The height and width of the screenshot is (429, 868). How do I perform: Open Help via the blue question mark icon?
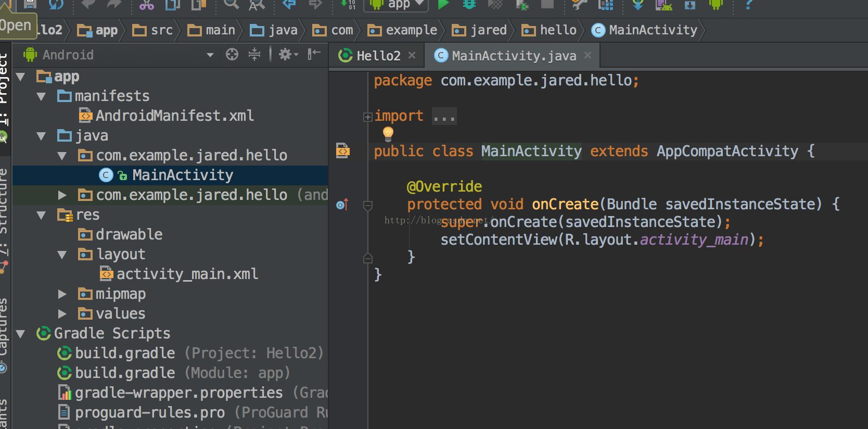click(749, 4)
